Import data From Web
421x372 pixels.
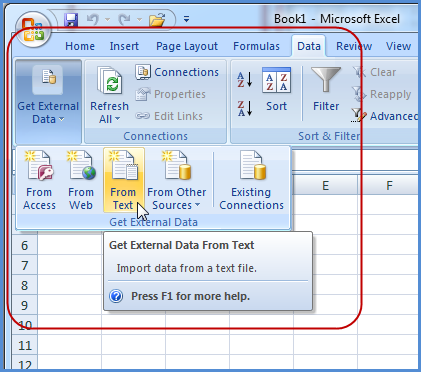click(x=81, y=180)
